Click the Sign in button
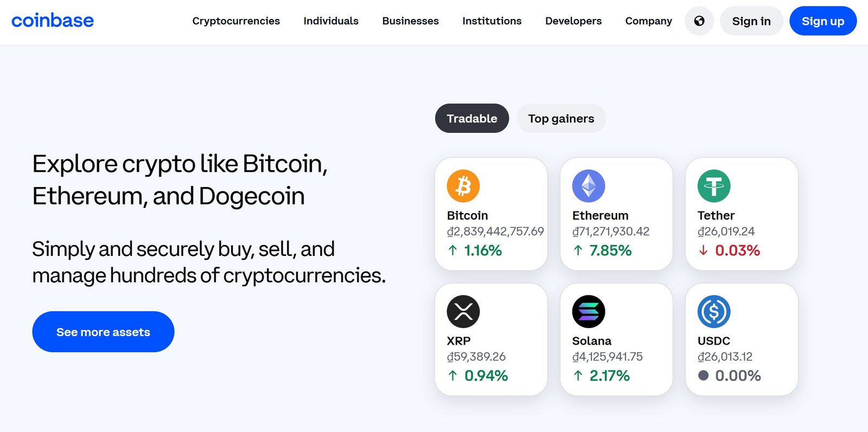868x432 pixels. click(751, 21)
